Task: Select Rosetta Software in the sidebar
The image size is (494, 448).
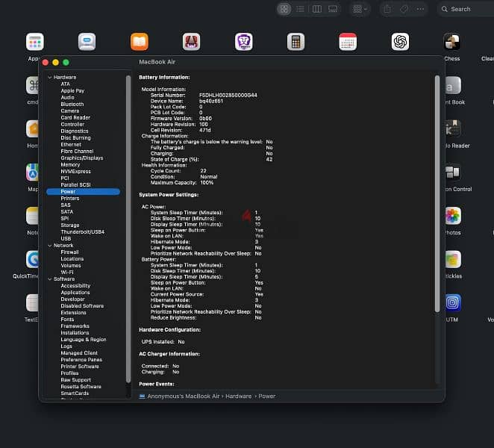Action: (x=81, y=387)
